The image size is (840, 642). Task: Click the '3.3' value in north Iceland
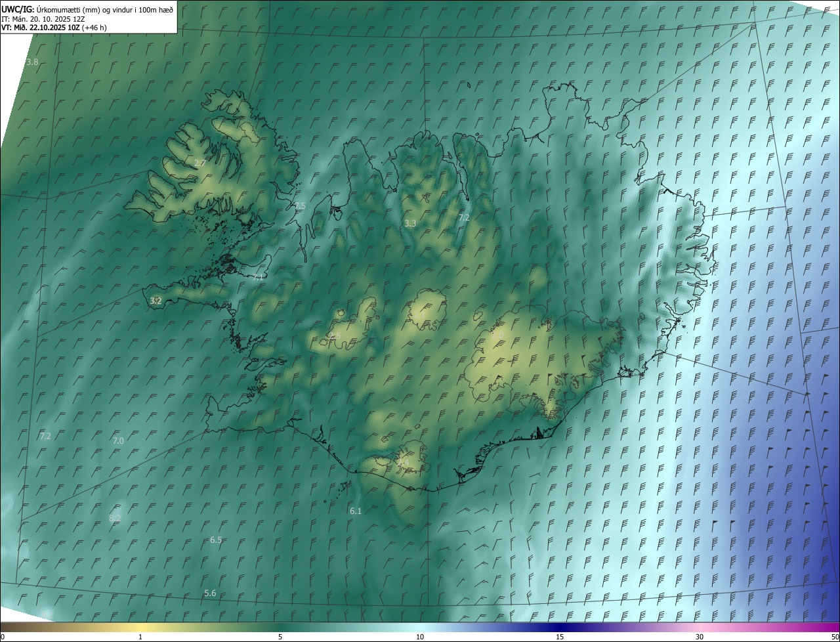click(410, 223)
